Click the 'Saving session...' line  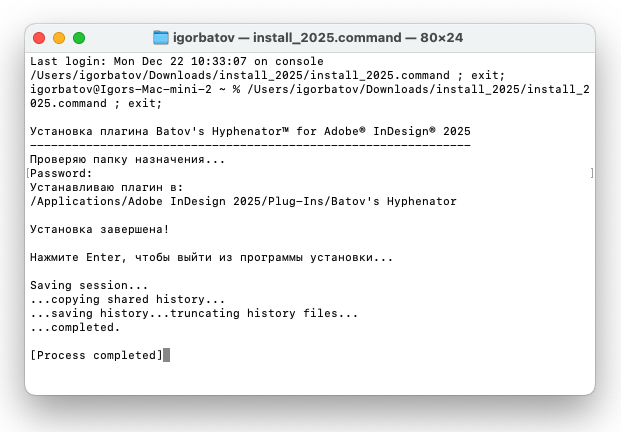coord(89,285)
